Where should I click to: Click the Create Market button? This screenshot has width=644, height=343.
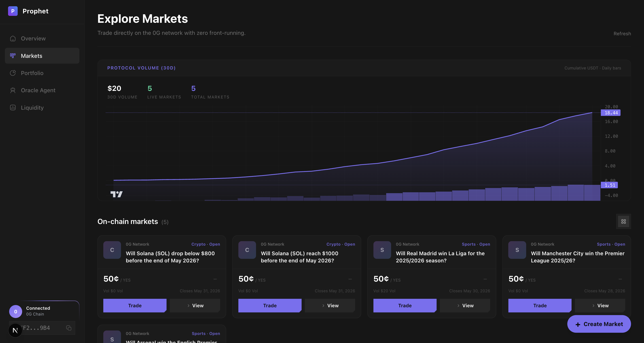tap(599, 324)
